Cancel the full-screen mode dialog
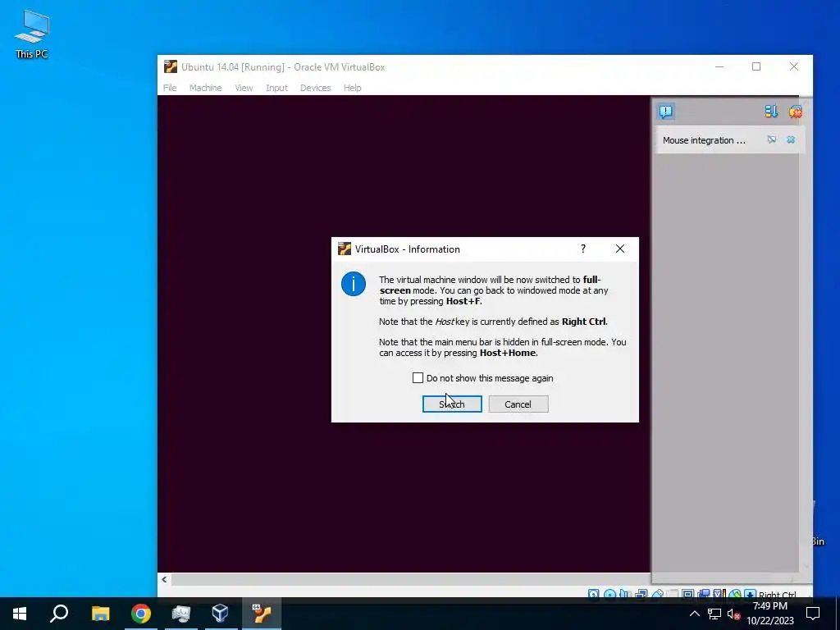This screenshot has width=840, height=630. pyautogui.click(x=518, y=404)
